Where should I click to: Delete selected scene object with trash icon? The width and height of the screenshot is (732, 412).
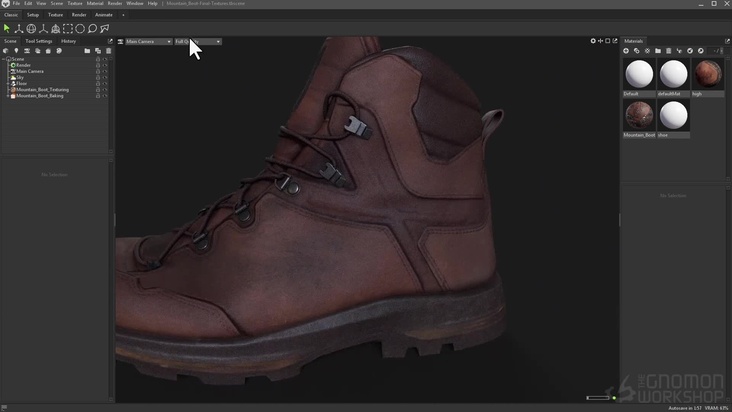click(x=109, y=51)
